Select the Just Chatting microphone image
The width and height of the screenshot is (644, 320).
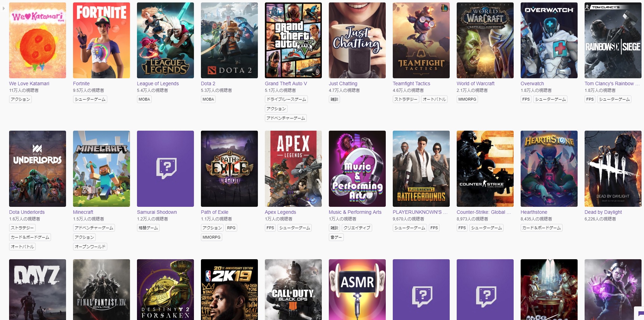click(357, 41)
